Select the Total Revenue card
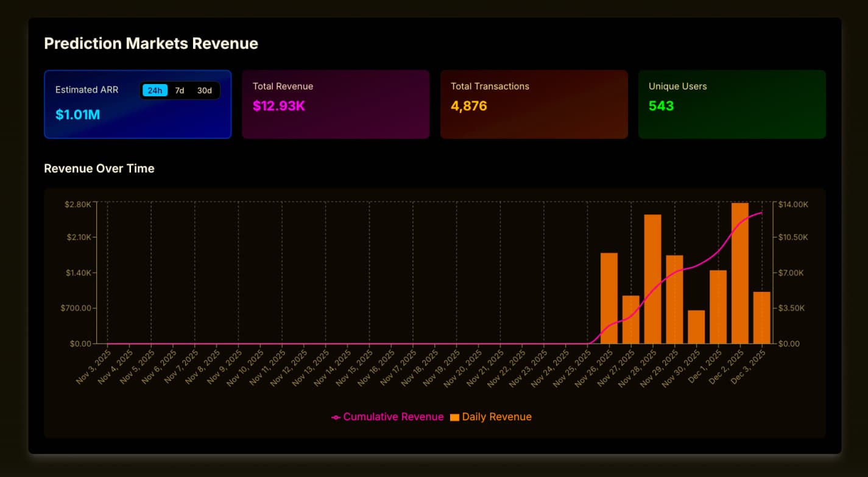This screenshot has width=868, height=477. pyautogui.click(x=336, y=104)
